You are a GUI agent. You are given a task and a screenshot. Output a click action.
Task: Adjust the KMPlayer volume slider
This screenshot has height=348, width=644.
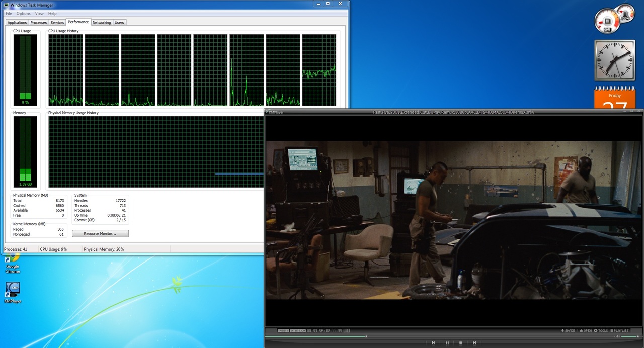(x=630, y=336)
